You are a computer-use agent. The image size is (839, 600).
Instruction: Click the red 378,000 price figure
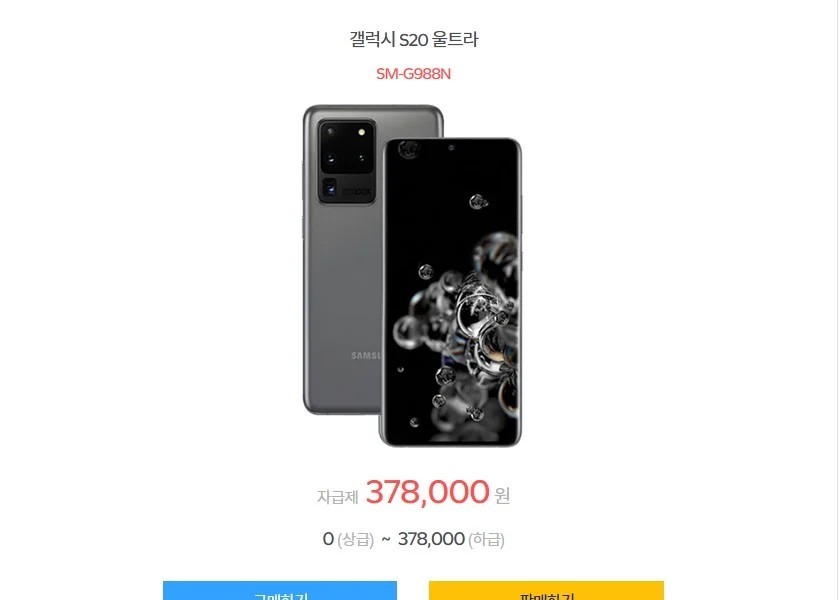427,491
